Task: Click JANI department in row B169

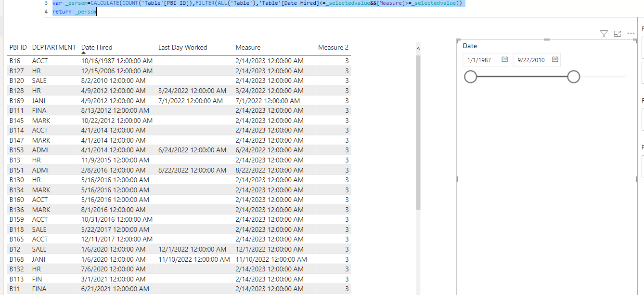Action: pos(39,101)
